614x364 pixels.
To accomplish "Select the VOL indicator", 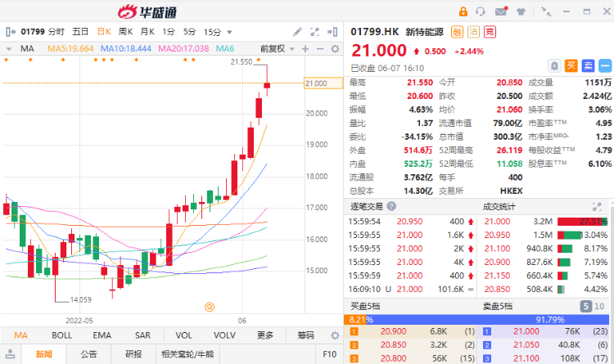I will click(183, 335).
